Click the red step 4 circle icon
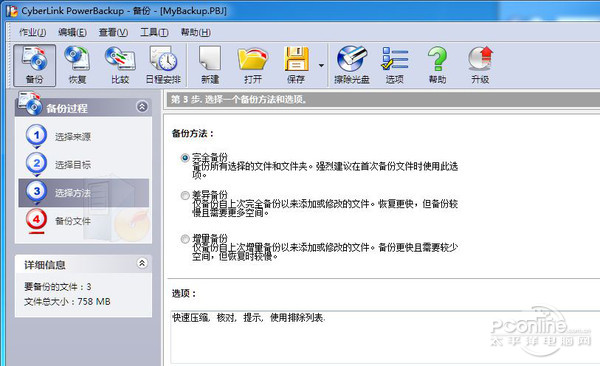Viewport: 600px width, 366px height. [36, 220]
